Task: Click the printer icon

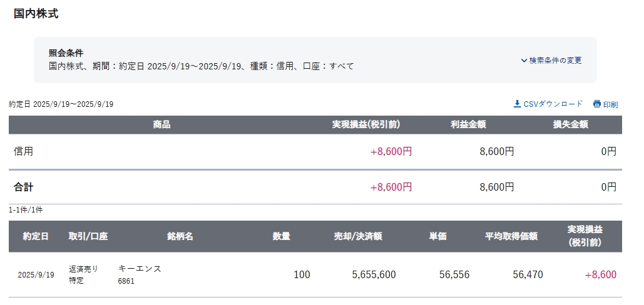Action: pos(597,104)
